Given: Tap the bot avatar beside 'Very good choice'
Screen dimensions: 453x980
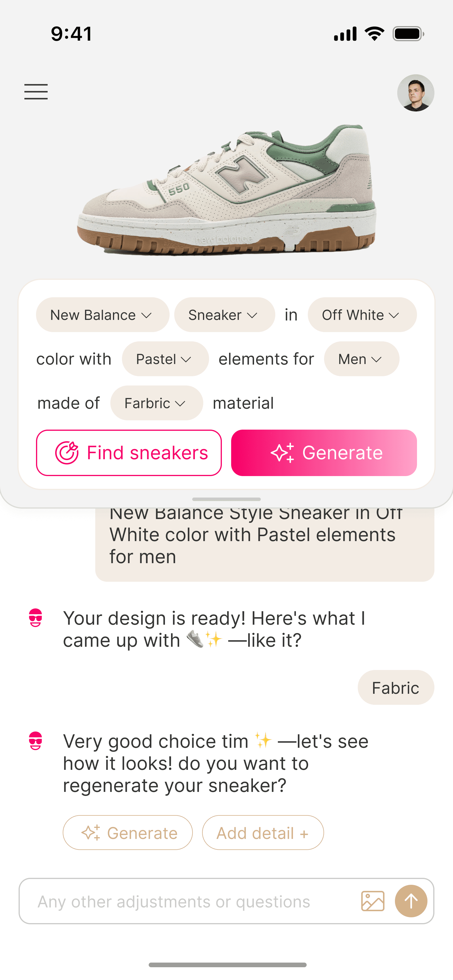Looking at the screenshot, I should (x=36, y=741).
